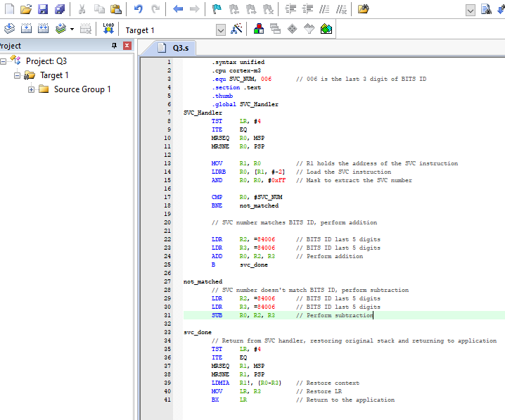
Task: Open the Target 1 dropdown list
Action: 220,30
